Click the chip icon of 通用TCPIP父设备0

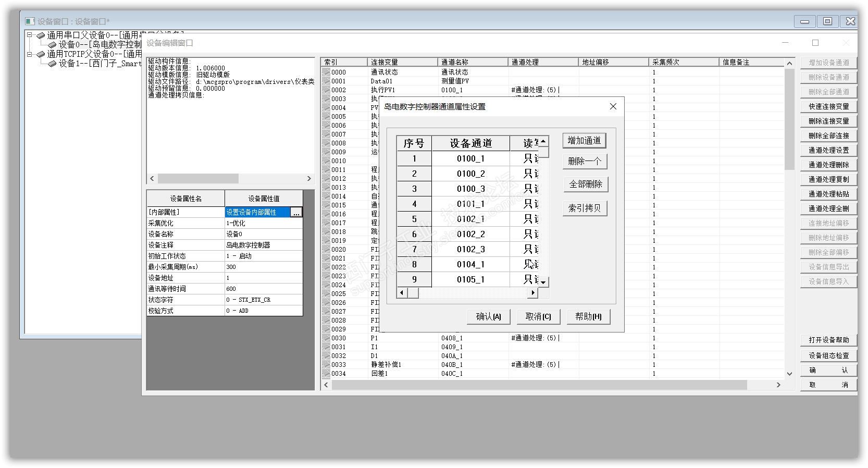coord(41,54)
